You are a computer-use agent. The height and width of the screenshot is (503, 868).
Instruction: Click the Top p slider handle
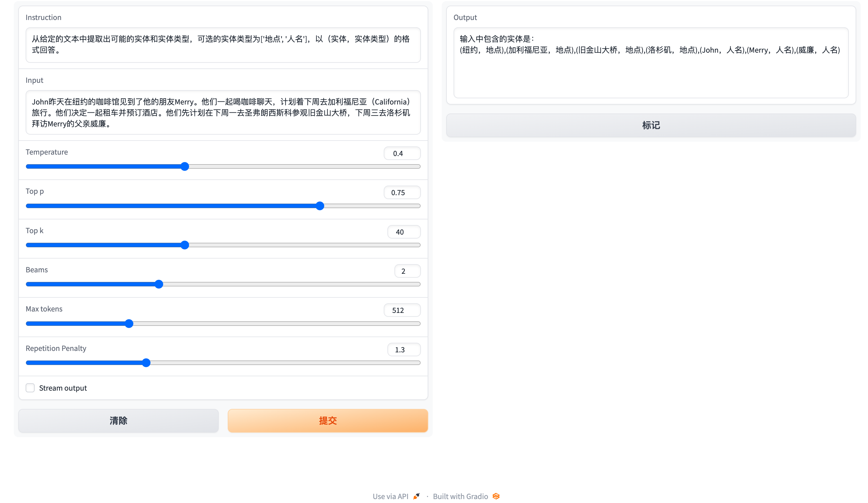(x=320, y=206)
